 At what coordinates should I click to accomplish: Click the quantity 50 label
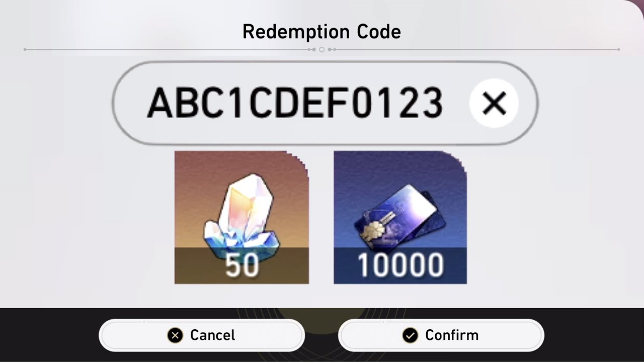pos(242,266)
